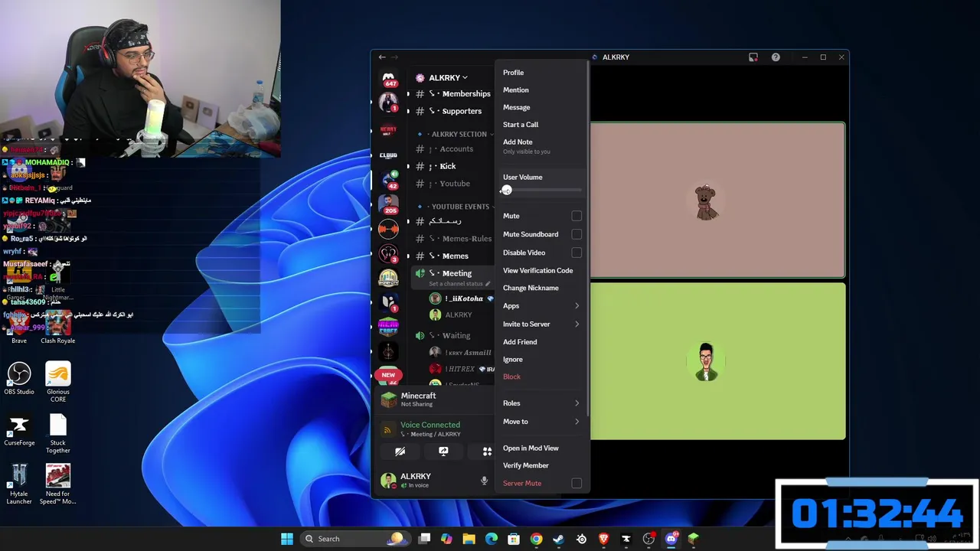
Task: Click the User Volume slider track
Action: point(542,190)
